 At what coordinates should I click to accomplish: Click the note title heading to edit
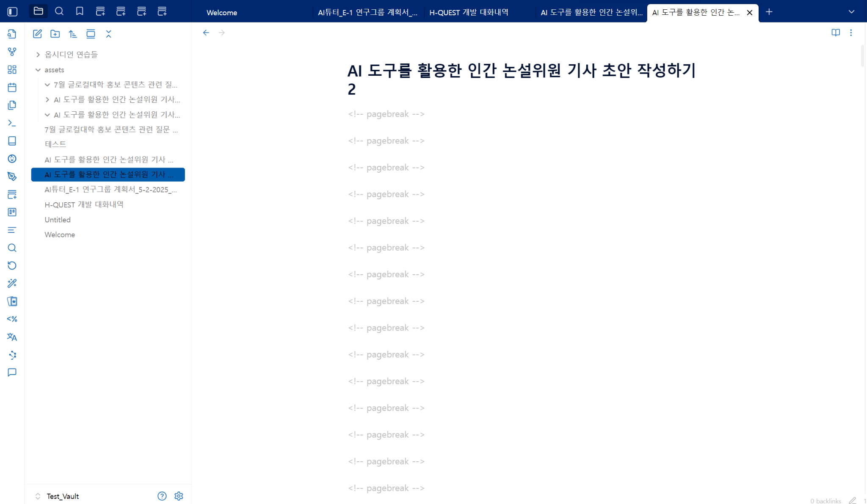coord(522,80)
